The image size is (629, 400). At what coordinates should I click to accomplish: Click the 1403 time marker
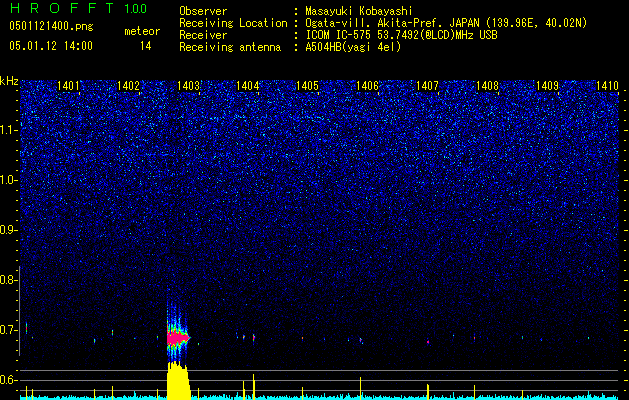pyautogui.click(x=188, y=86)
